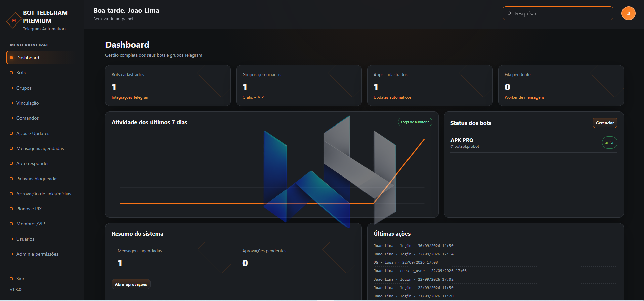This screenshot has width=644, height=301.
Task: Click the square icon beside Comandos
Action: (11, 118)
